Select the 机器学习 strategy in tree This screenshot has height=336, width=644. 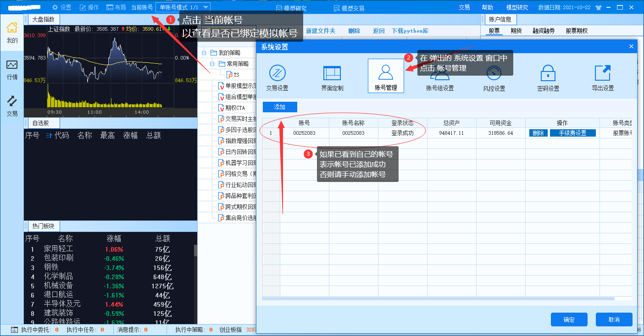coord(237,163)
